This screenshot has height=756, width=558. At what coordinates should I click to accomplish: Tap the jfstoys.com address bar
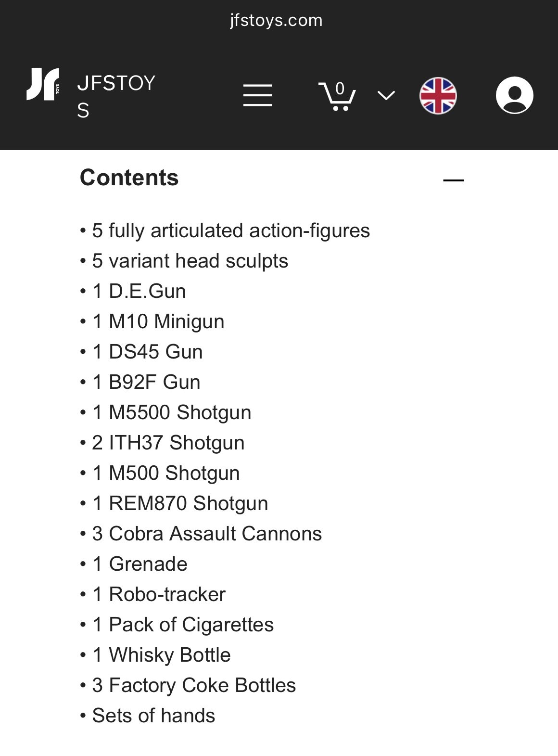[276, 21]
